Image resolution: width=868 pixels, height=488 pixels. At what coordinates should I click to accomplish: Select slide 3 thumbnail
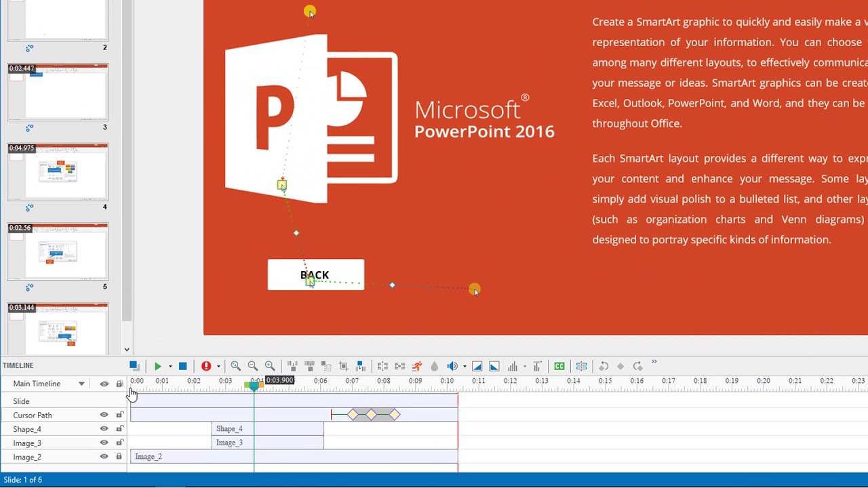point(58,91)
